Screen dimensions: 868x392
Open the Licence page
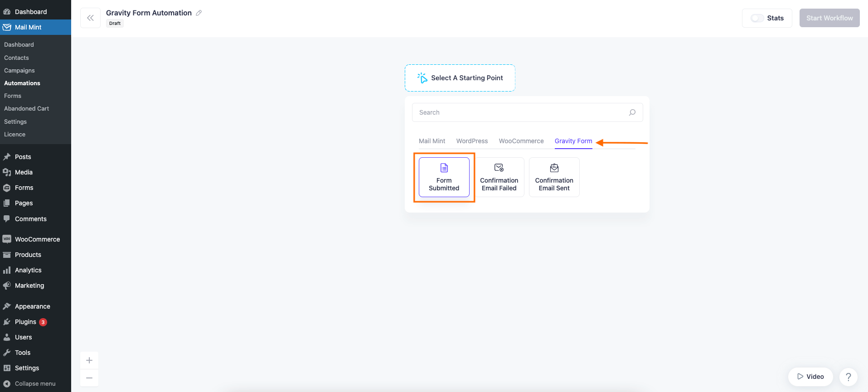(15, 134)
